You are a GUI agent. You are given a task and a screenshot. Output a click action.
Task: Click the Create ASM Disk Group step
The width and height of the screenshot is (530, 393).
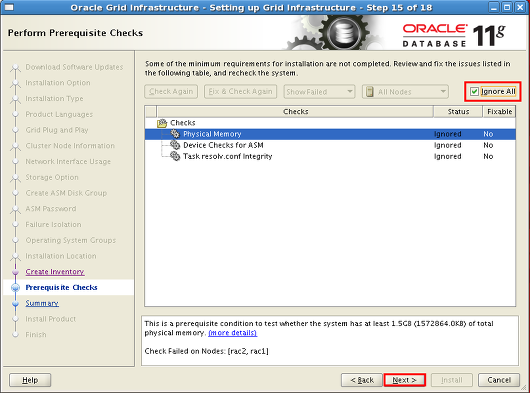point(66,193)
